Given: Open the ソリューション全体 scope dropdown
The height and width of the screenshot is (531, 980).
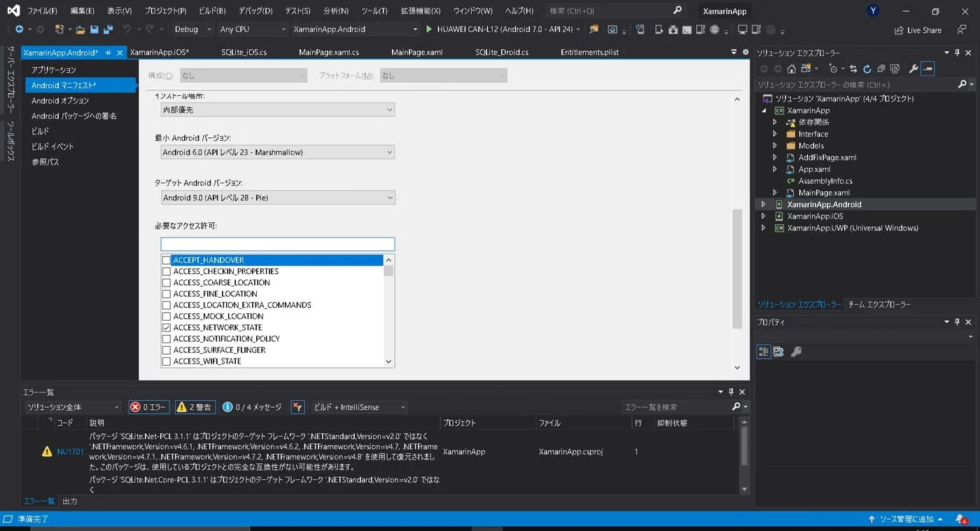Looking at the screenshot, I should [73, 407].
